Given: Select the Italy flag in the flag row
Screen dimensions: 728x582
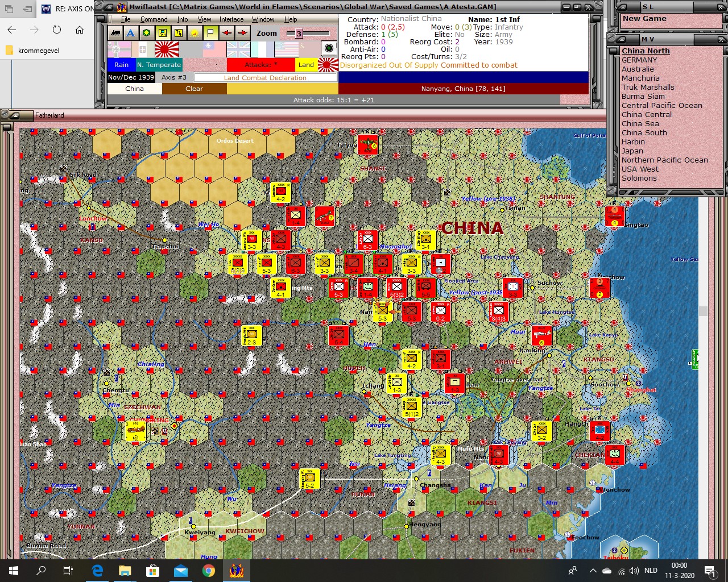Looking at the screenshot, I should pyautogui.click(x=143, y=49).
